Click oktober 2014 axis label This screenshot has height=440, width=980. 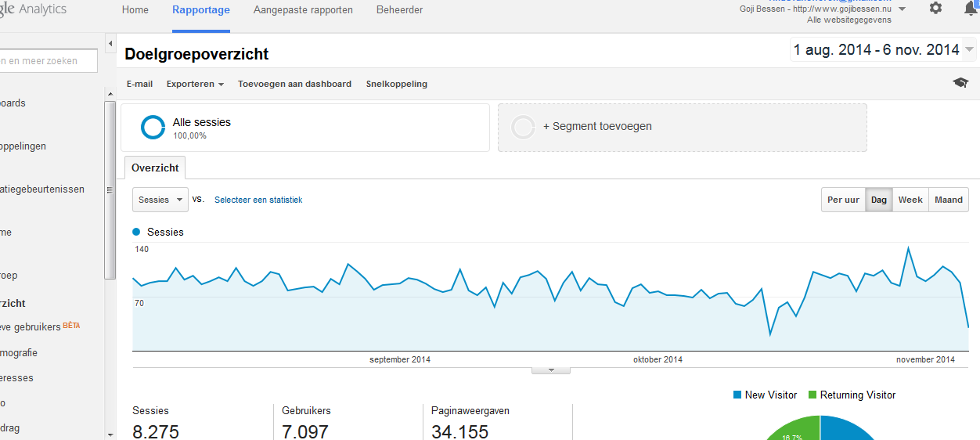658,359
